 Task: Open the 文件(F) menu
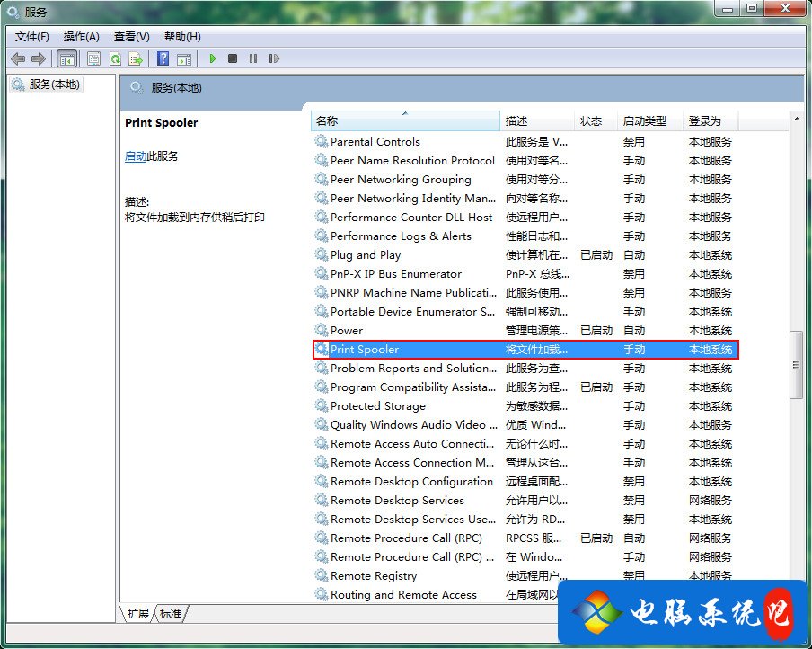(31, 36)
